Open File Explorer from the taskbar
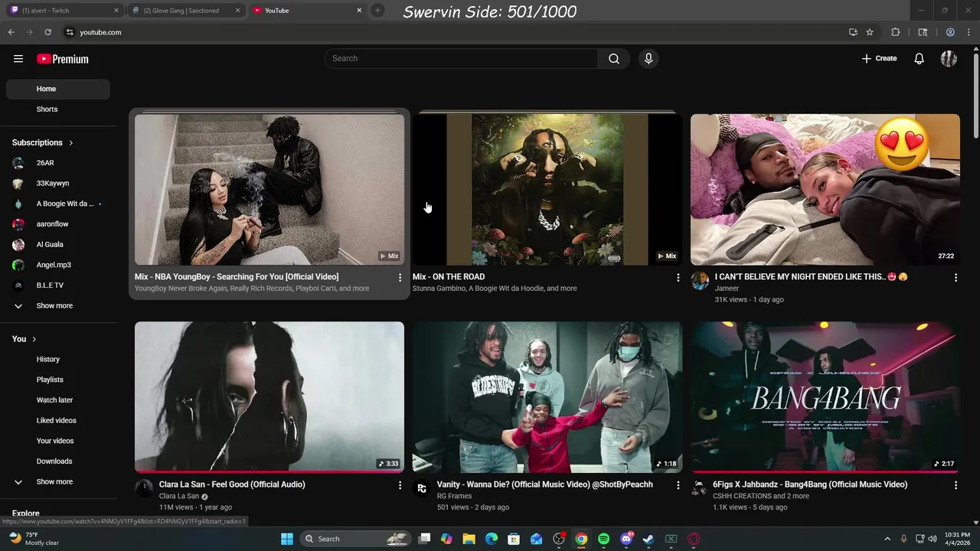Screen dimensions: 980x551 click(469, 539)
